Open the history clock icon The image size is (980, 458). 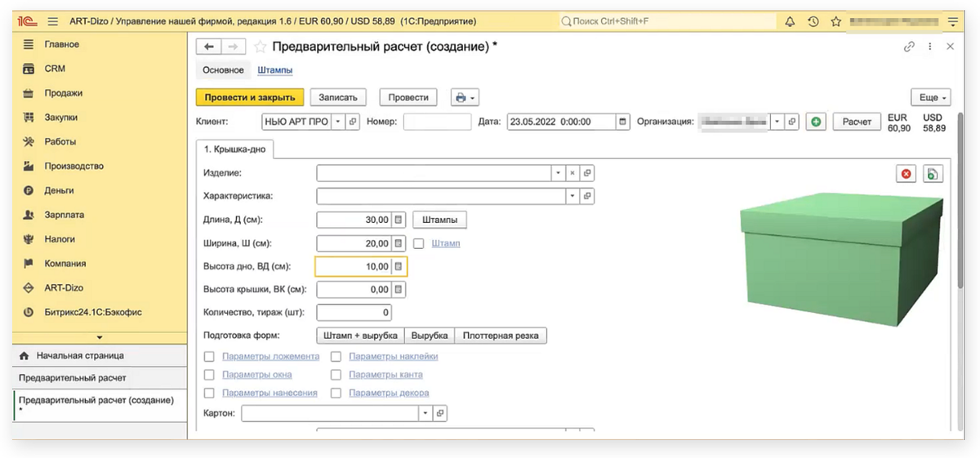click(x=813, y=21)
